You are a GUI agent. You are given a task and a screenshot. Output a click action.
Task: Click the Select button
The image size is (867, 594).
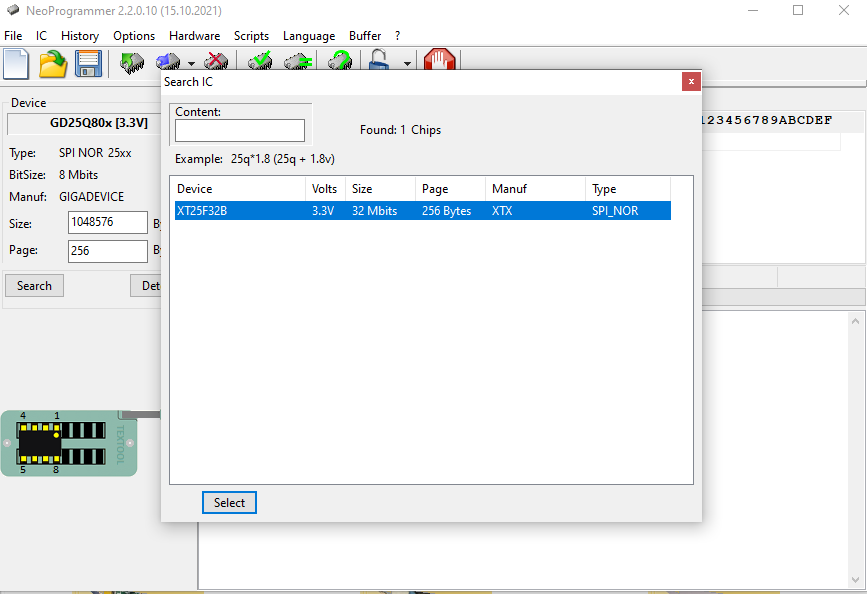(229, 502)
